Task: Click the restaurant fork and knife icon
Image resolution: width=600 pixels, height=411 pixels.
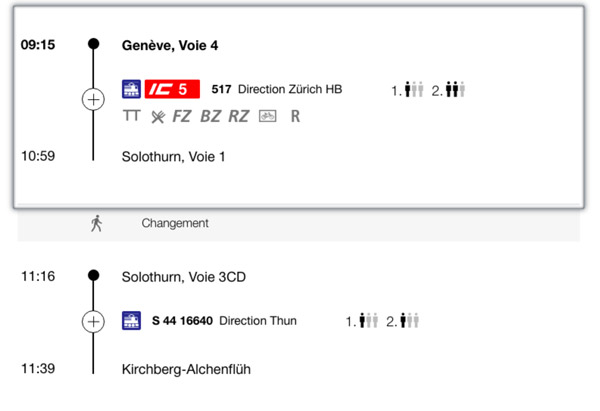Action: pyautogui.click(x=158, y=116)
